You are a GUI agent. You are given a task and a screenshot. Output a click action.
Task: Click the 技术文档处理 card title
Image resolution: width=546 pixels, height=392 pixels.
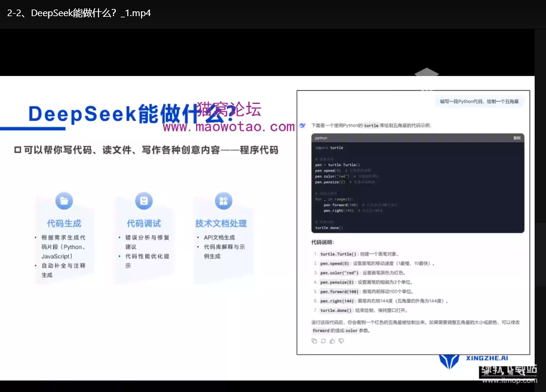(x=221, y=223)
